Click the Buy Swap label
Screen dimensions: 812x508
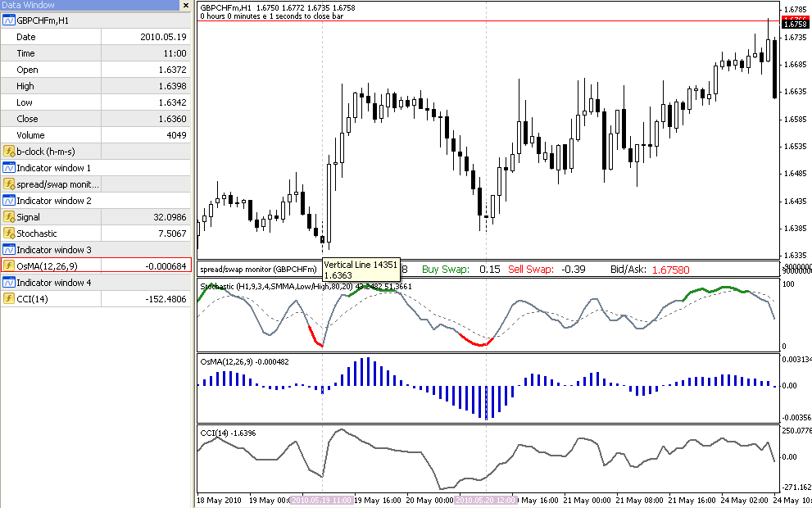(x=446, y=270)
